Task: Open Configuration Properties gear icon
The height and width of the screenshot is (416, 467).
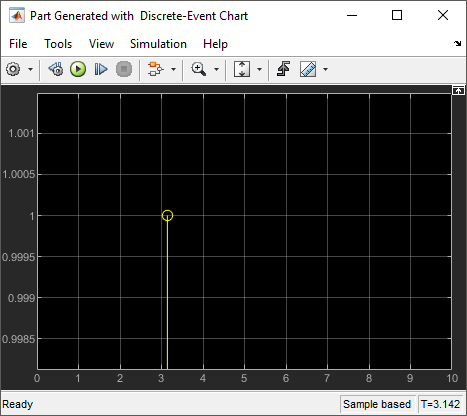Action: 13,69
